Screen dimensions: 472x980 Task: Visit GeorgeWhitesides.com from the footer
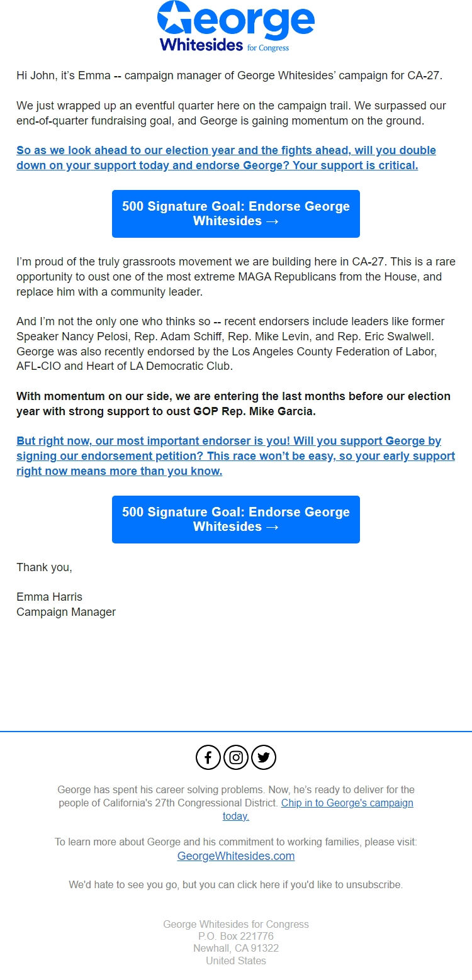click(235, 856)
